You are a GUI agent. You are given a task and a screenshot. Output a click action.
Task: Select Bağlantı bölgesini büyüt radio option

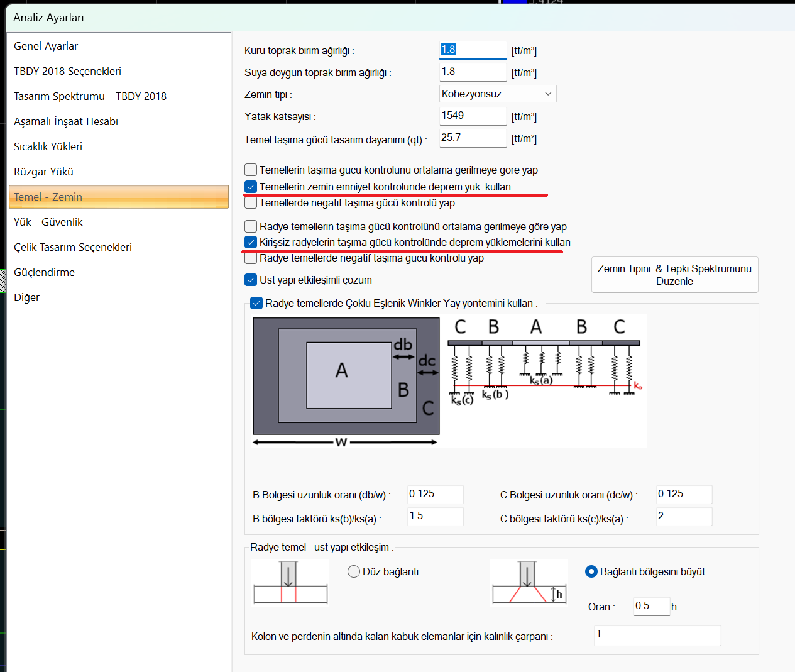click(x=591, y=571)
